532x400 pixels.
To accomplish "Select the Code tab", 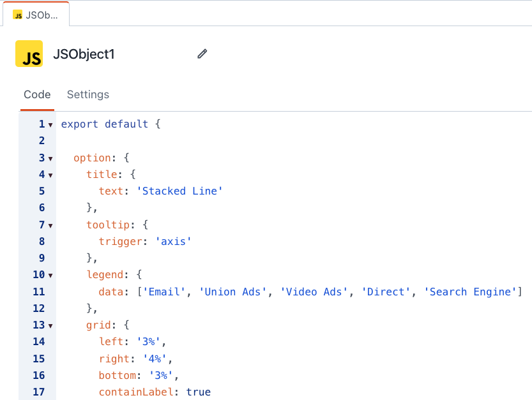I will 37,94.
